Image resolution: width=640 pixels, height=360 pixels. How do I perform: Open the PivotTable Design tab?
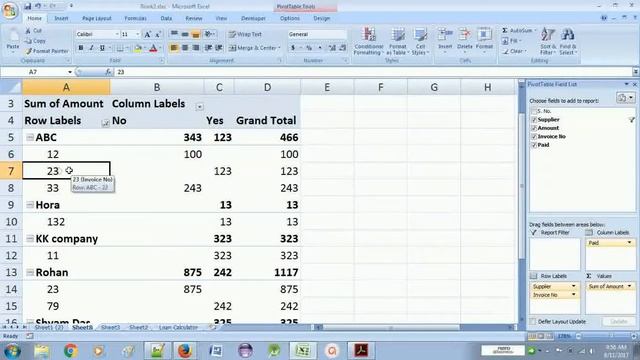[x=322, y=18]
